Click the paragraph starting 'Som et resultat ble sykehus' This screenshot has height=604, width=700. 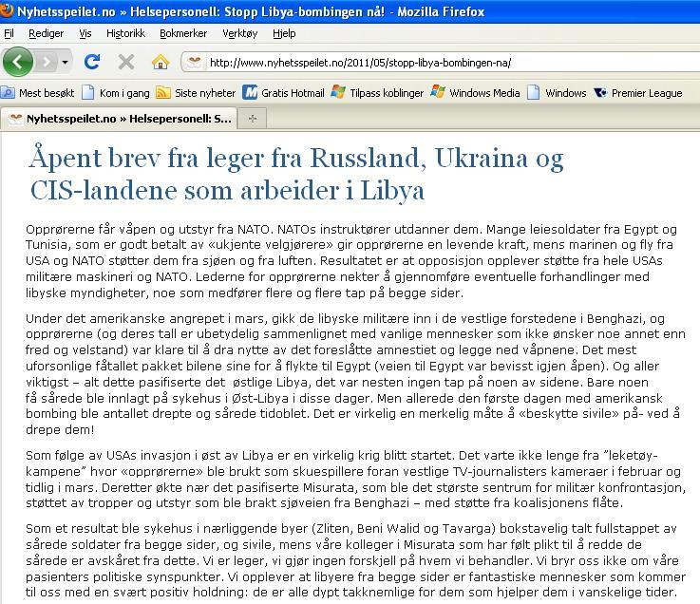tap(355, 560)
